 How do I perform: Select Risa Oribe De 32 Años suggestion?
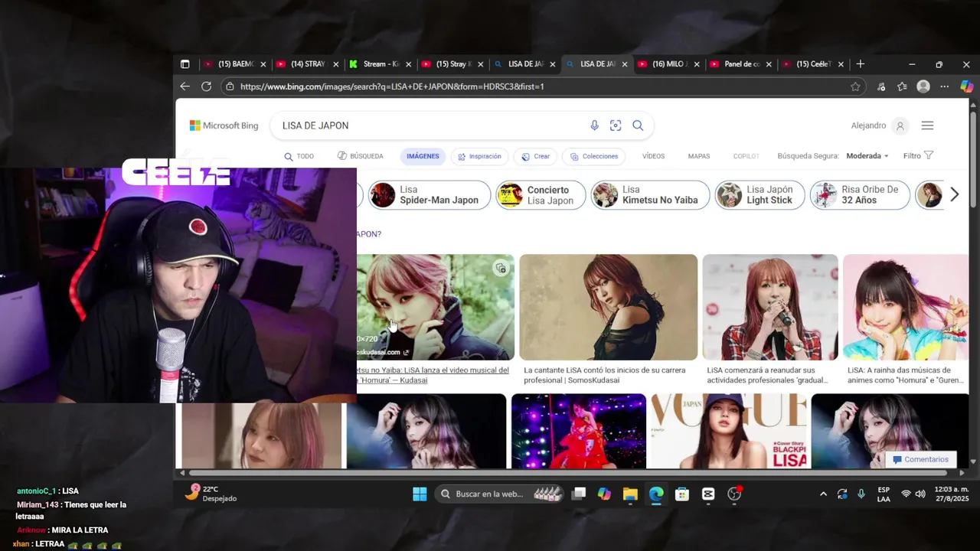tap(860, 195)
